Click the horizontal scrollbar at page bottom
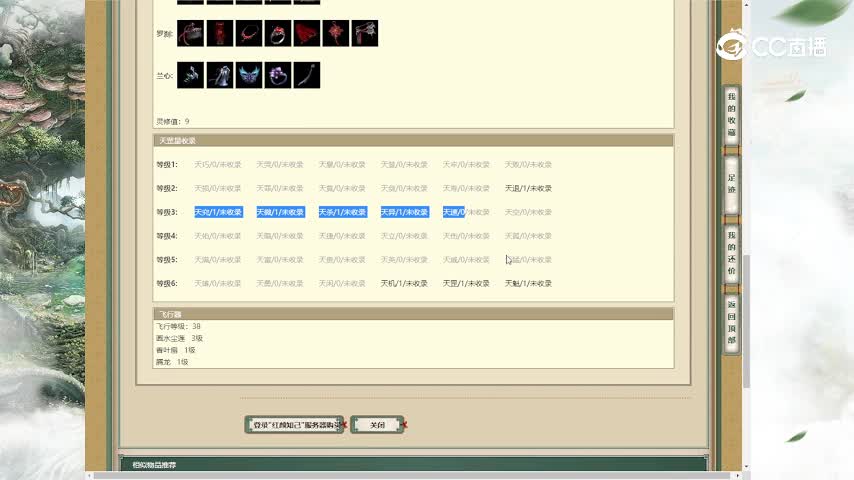Viewport: 854px width, 480px height. click(413, 476)
